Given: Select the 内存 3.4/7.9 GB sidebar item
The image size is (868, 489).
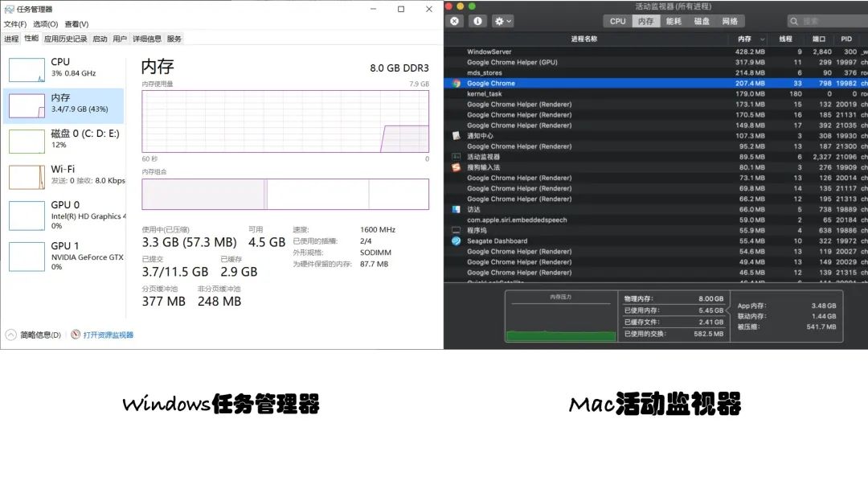Looking at the screenshot, I should tap(63, 105).
